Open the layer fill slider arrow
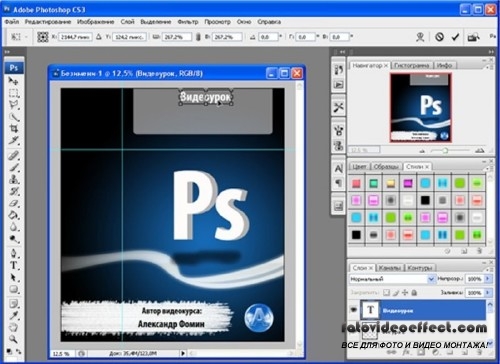Viewport: 500px width, 364px height. [x=488, y=293]
